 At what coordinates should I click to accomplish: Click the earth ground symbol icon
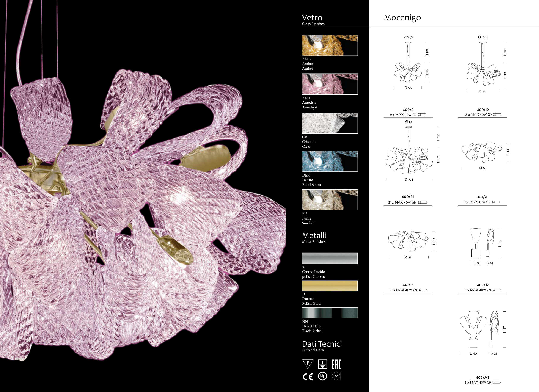pos(322,364)
